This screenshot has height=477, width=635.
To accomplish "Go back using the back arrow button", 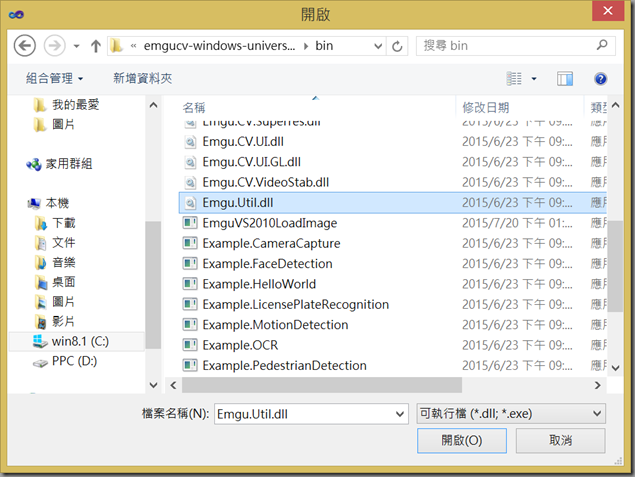I will coord(24,45).
